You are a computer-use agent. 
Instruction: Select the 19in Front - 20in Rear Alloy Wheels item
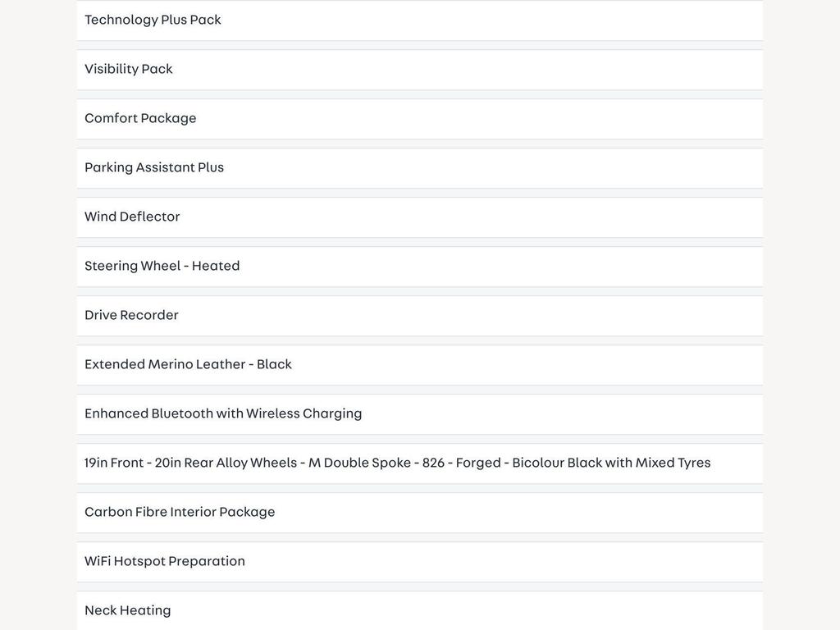click(x=420, y=464)
